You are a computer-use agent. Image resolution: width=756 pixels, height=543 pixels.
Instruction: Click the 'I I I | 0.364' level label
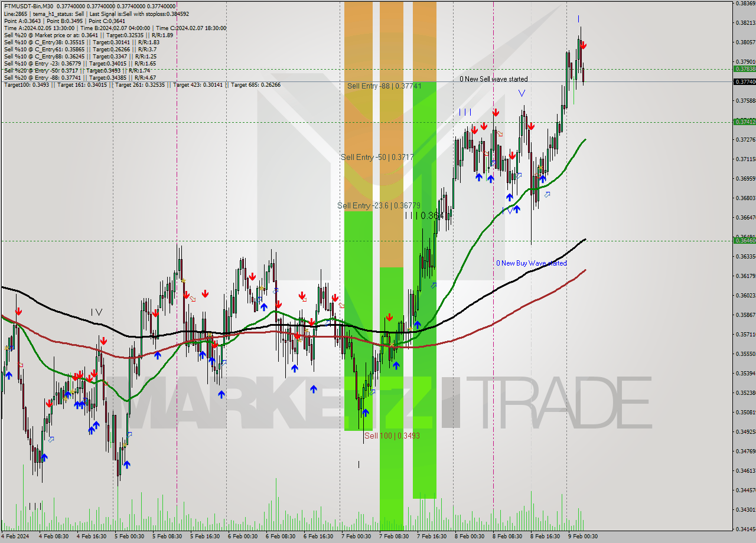pos(424,216)
